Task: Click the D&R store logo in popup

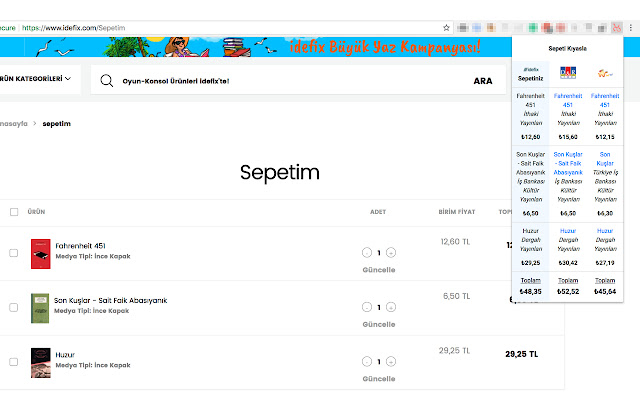Action: (568, 73)
